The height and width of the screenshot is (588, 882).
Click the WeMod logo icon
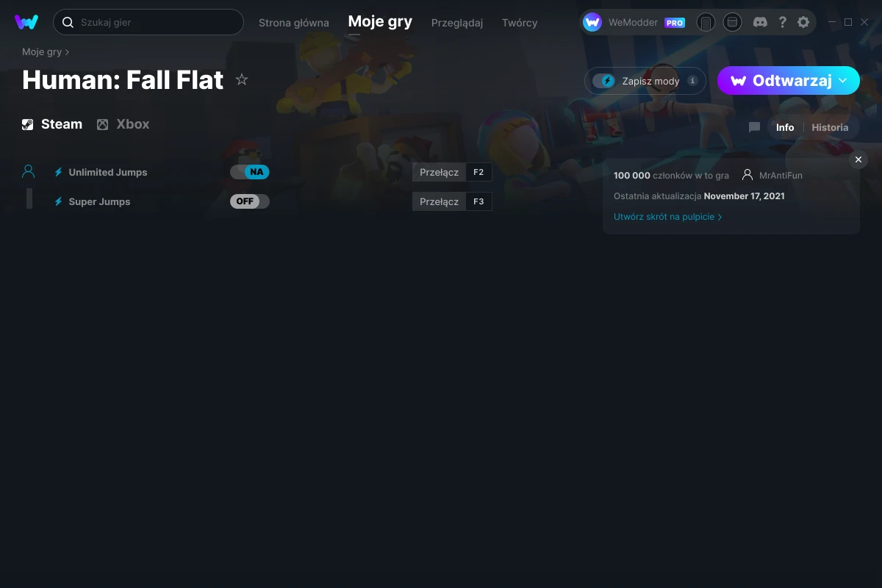[26, 22]
